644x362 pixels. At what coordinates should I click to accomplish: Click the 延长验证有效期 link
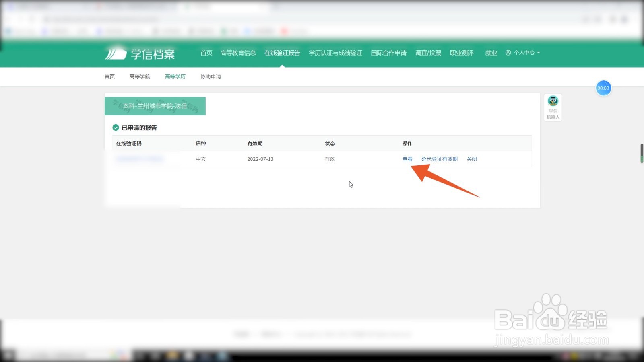[439, 159]
